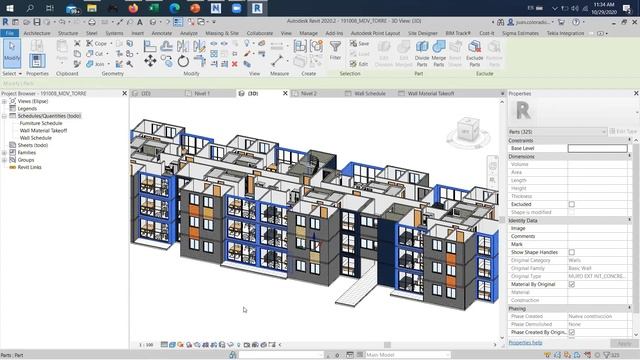Screen dimensions: 640x360
Task: Click the Offset tool icon
Action: click(x=167, y=46)
